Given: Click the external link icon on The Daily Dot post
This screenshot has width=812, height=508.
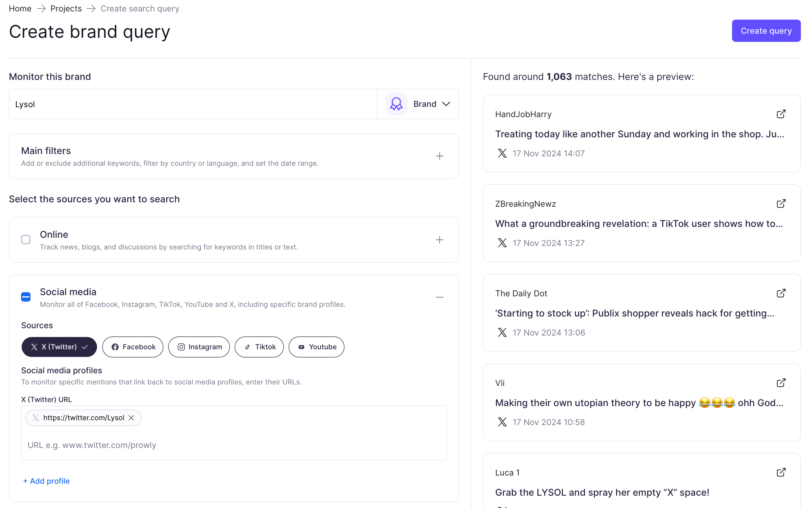Looking at the screenshot, I should click(782, 293).
